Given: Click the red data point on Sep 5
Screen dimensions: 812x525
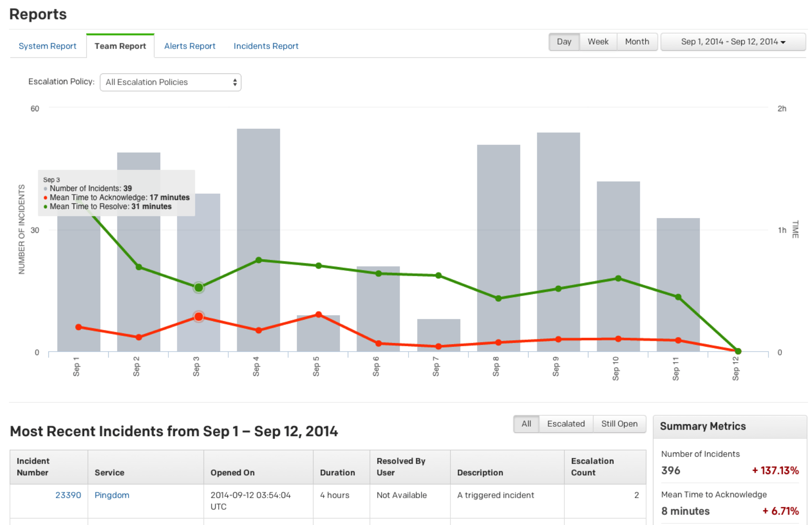Looking at the screenshot, I should [x=318, y=314].
